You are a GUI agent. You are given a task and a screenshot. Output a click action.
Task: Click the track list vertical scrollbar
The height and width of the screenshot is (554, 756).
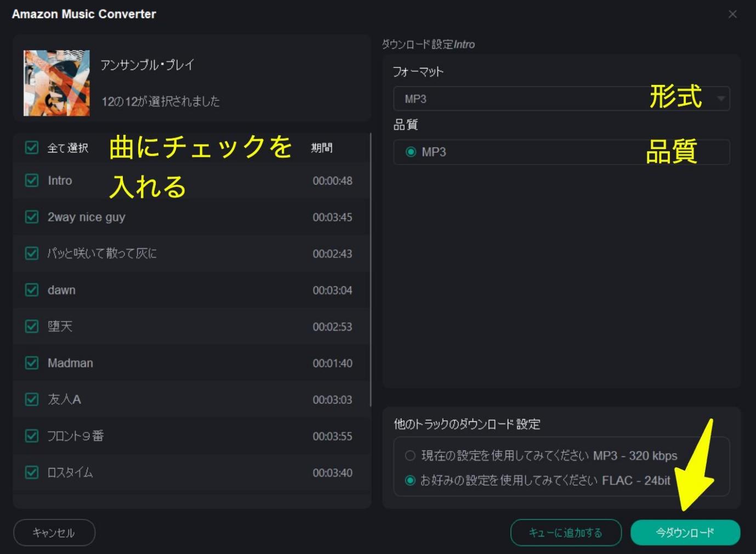371,270
